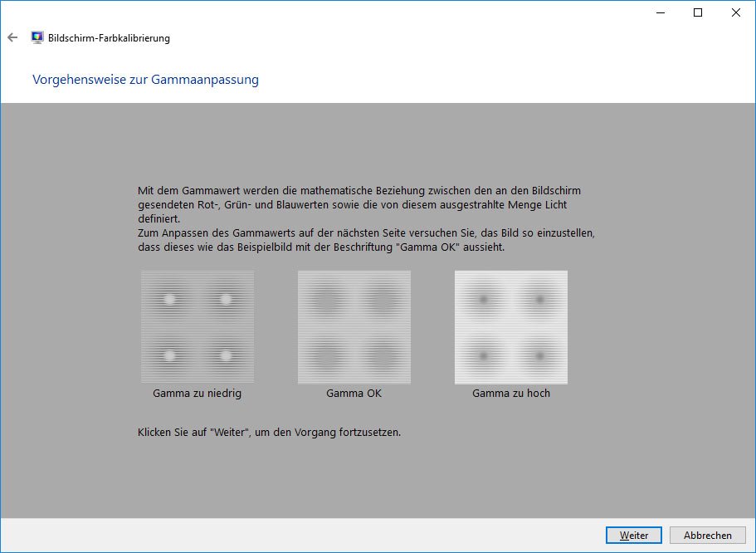The width and height of the screenshot is (756, 553).
Task: Click the top-left bright dot in low-gamma sample
Action: click(170, 300)
